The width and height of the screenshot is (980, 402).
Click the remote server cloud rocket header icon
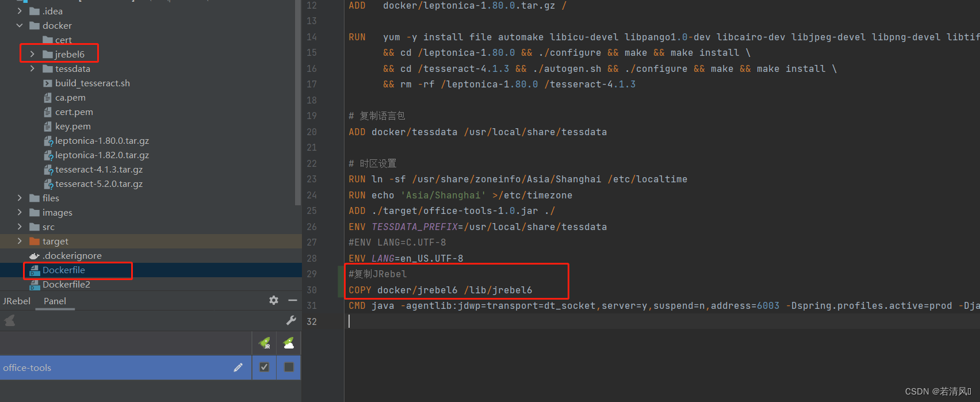[x=289, y=343]
